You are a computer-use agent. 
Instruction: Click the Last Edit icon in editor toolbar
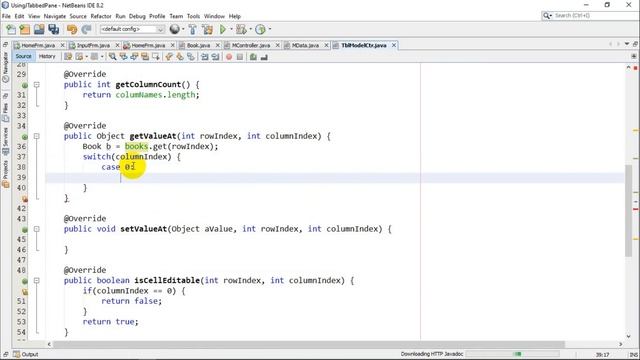point(68,57)
